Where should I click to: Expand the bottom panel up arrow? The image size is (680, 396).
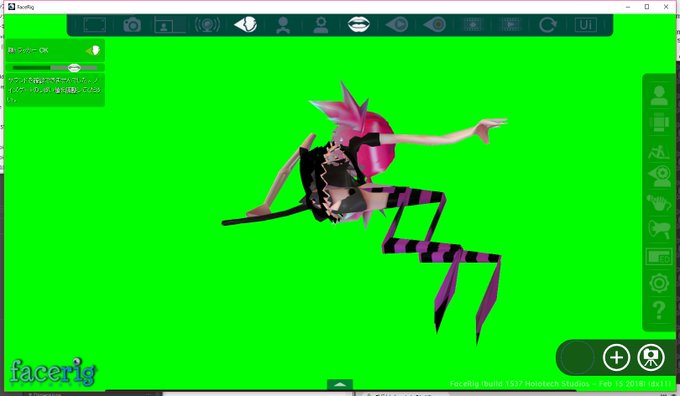(x=340, y=384)
